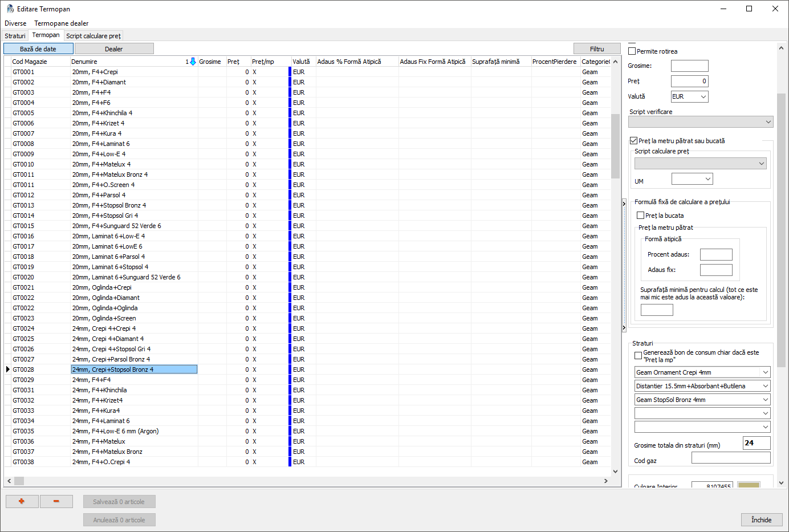Select the GT0038 code cell
Screen dimensions: 789x532
coord(40,462)
